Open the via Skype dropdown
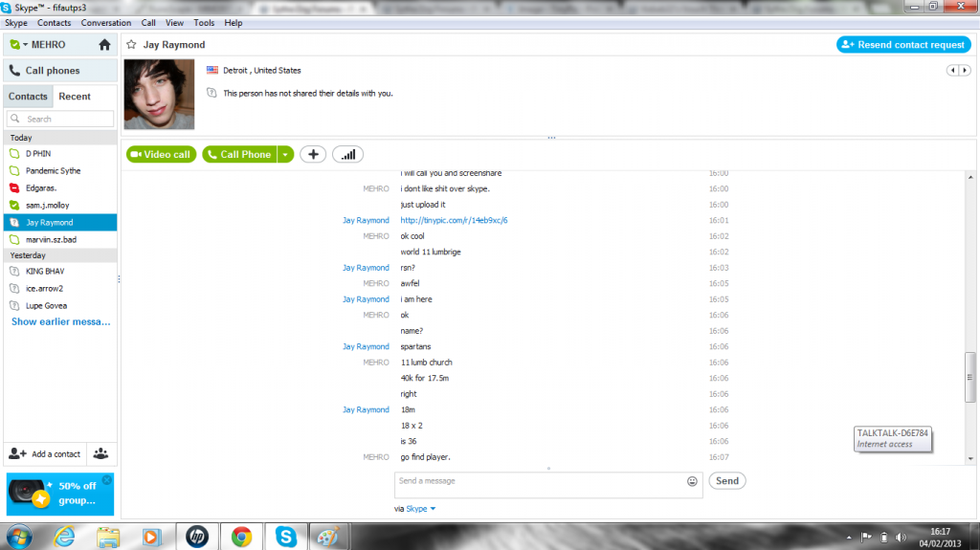 [x=421, y=509]
